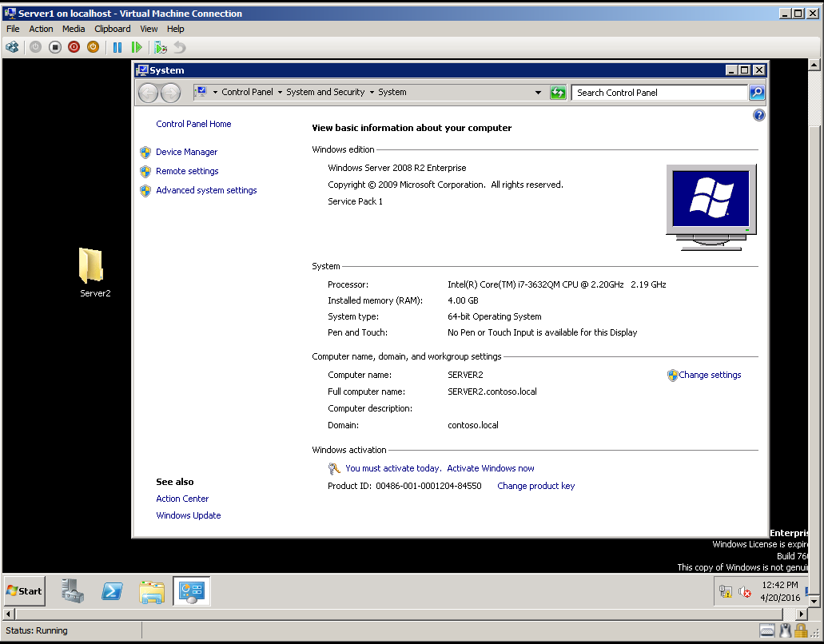Image resolution: width=824 pixels, height=644 pixels.
Task: Click the keyboard status bar icon
Action: pos(767,630)
